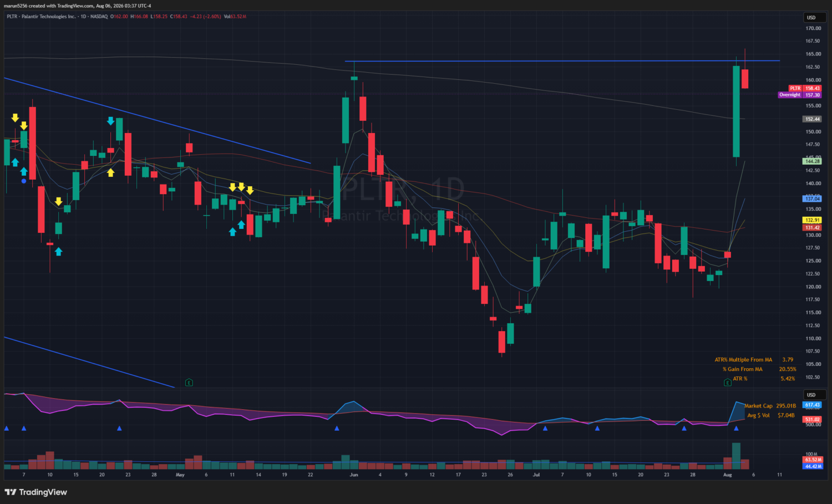Select the horizontal blue resistance line near 163.50

[562, 61]
